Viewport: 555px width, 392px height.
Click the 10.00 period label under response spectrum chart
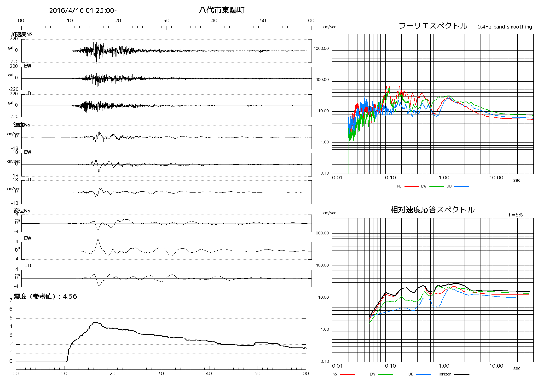point(496,366)
